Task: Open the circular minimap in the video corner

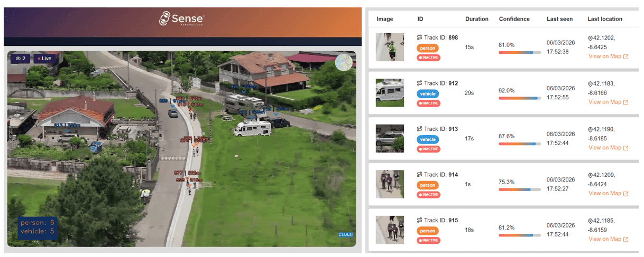Action: pos(344,62)
